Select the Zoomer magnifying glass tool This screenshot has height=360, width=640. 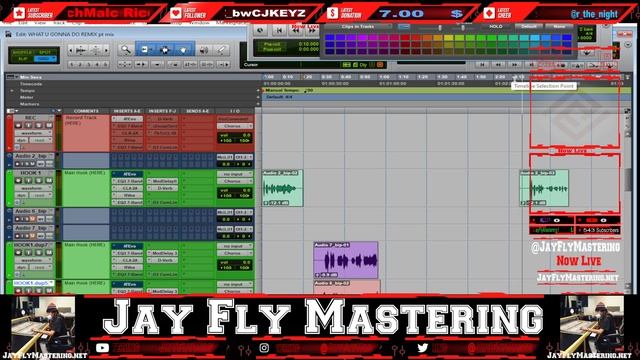tap(126, 50)
